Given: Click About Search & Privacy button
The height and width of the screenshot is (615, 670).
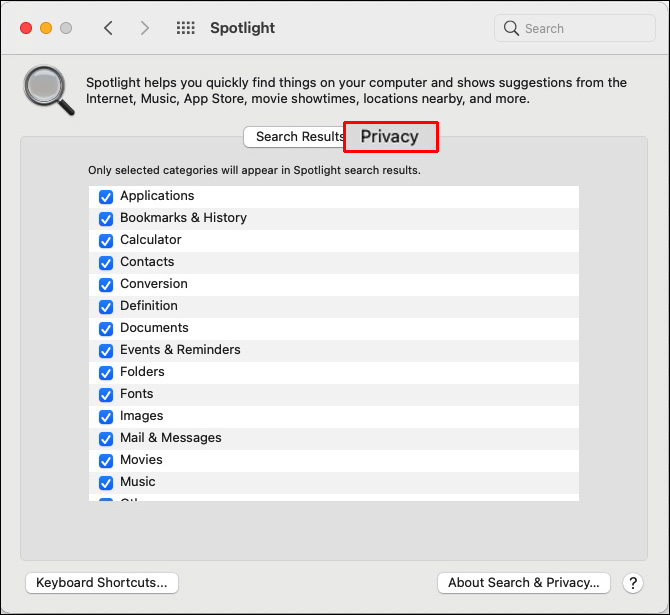Looking at the screenshot, I should coord(524,583).
